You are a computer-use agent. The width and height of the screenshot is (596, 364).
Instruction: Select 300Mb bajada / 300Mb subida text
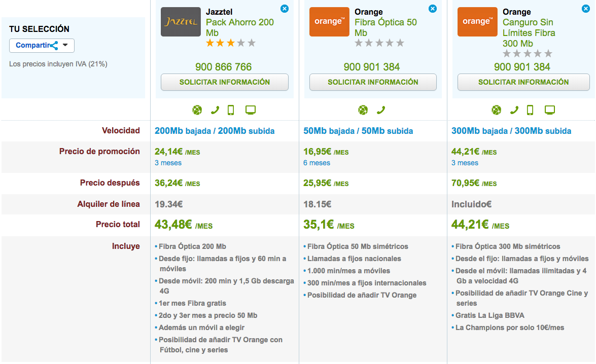[x=511, y=131]
